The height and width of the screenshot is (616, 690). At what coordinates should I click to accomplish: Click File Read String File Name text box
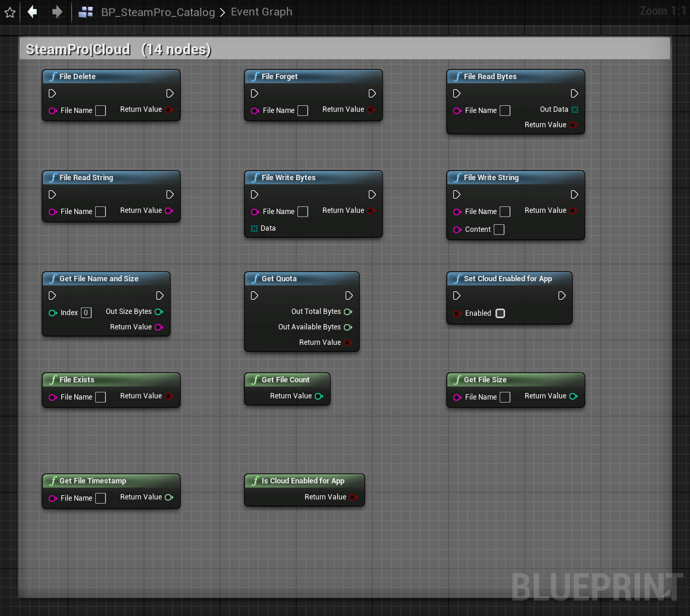(x=101, y=212)
